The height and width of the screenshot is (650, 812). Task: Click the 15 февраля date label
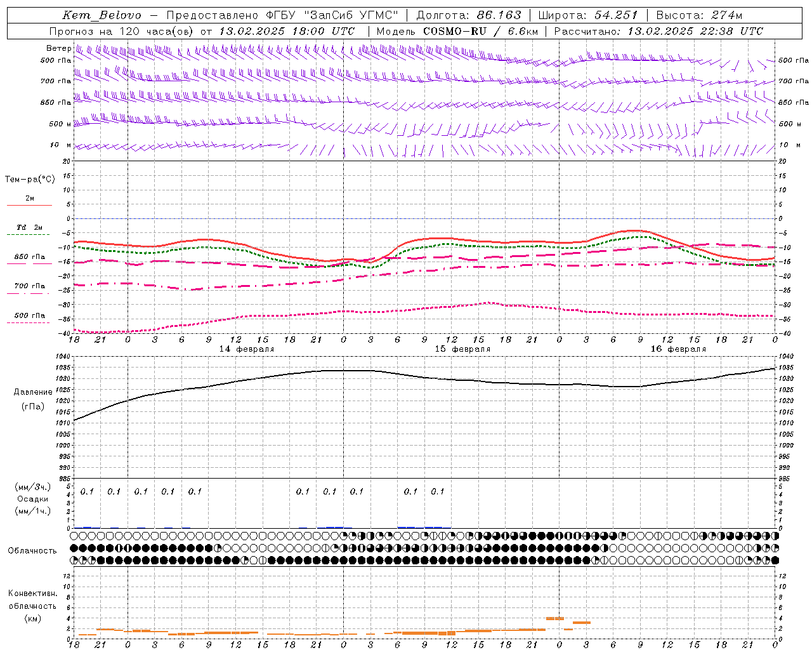(462, 349)
